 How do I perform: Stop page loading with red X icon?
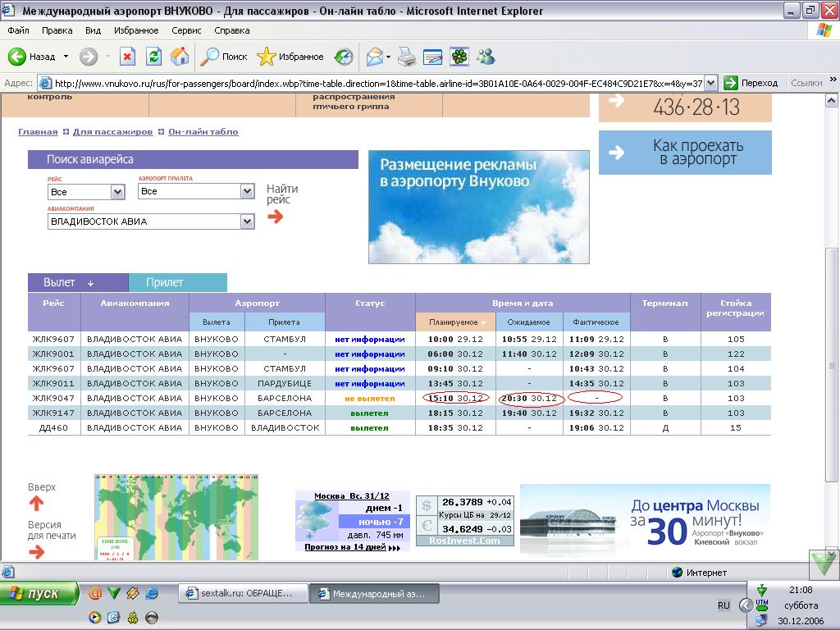(x=127, y=57)
